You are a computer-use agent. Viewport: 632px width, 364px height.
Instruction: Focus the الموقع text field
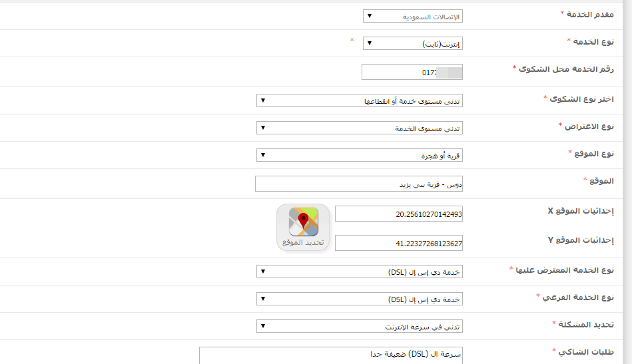point(358,184)
